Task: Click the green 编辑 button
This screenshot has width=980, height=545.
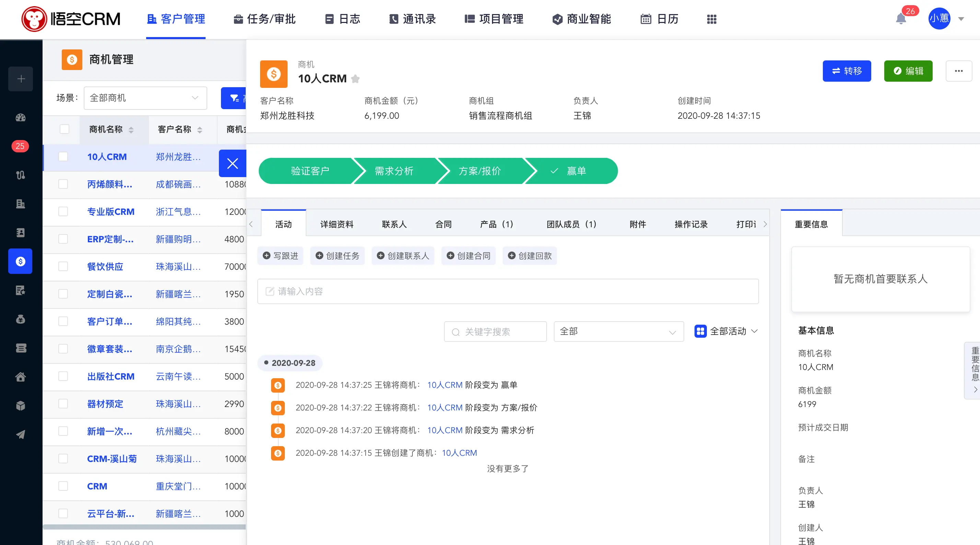Action: coord(908,71)
